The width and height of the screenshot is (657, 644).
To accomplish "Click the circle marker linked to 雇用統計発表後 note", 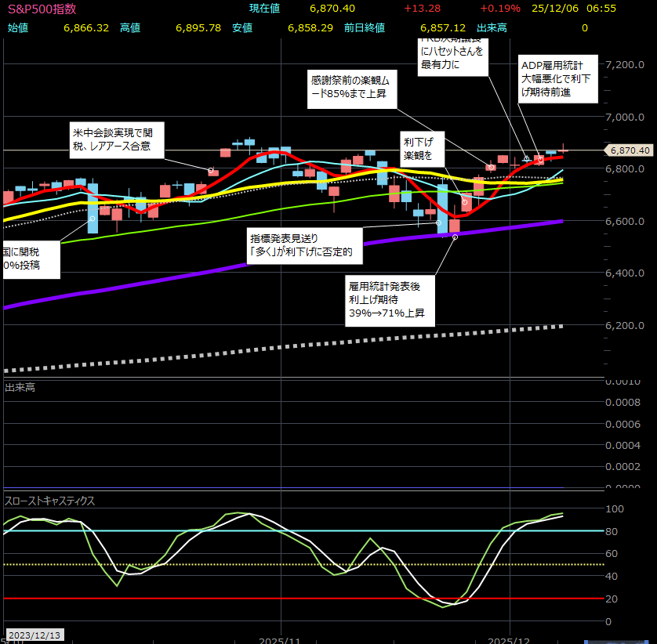I will tap(455, 236).
